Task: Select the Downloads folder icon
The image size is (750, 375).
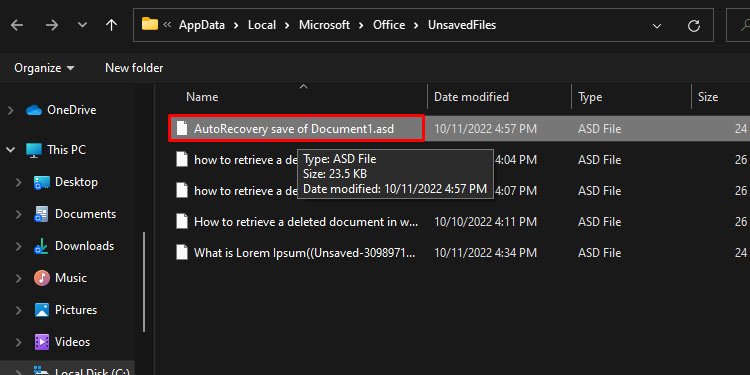Action: coord(42,246)
